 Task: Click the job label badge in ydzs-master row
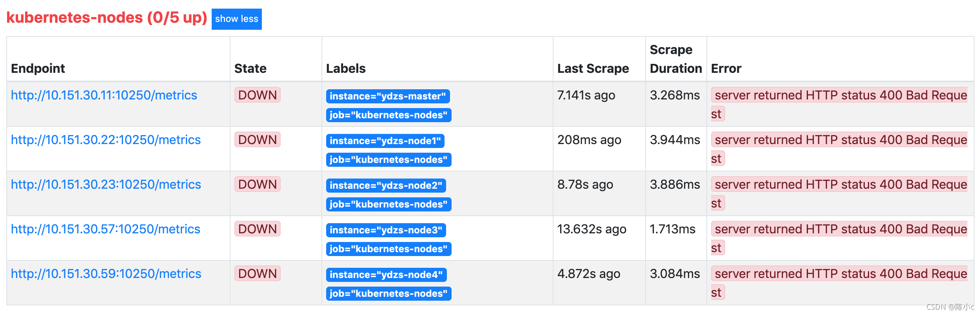(388, 115)
